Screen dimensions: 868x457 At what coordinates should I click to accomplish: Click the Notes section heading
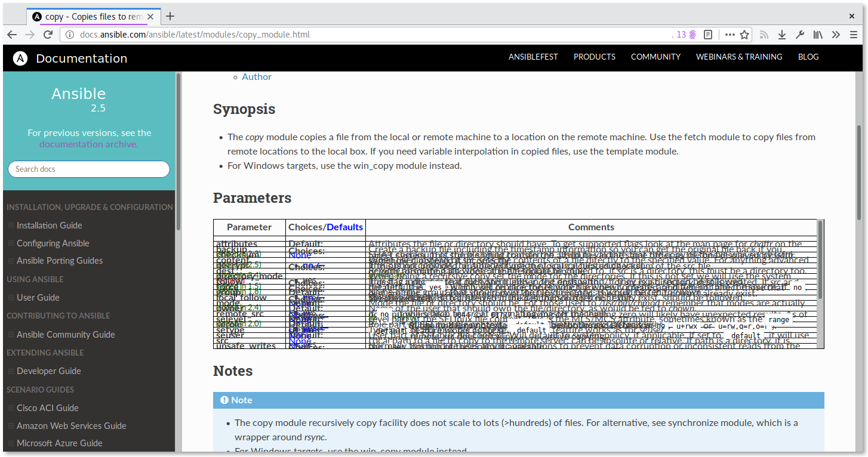tap(233, 370)
